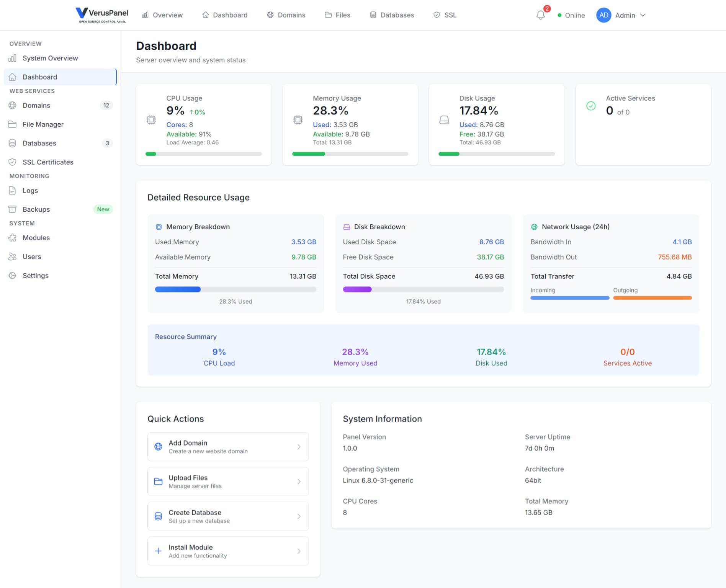
Task: Click the Databases icon in sidebar
Action: 13,143
